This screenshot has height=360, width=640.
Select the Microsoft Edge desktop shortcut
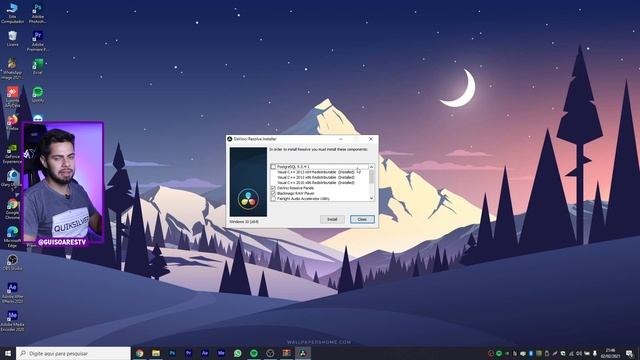(x=12, y=237)
